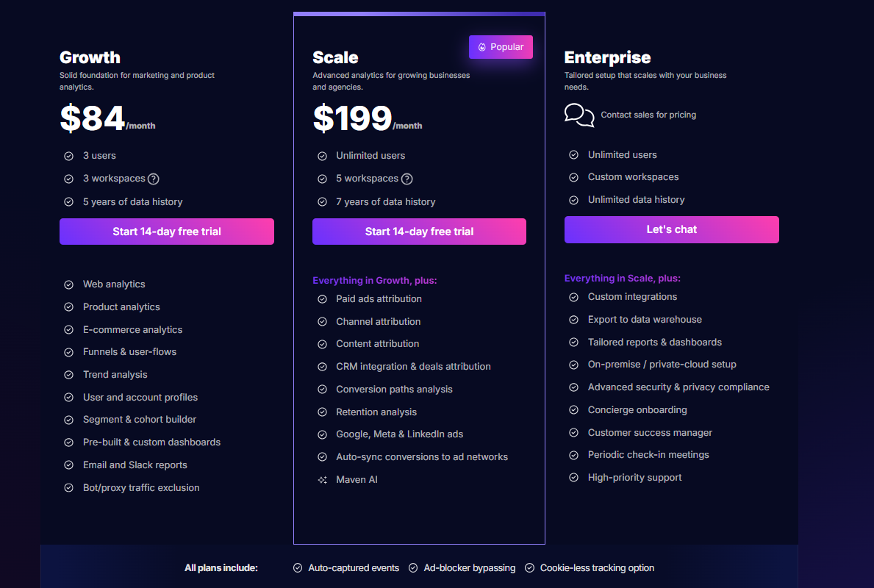
Task: Click the Popular badge on the Scale plan
Action: 501,46
